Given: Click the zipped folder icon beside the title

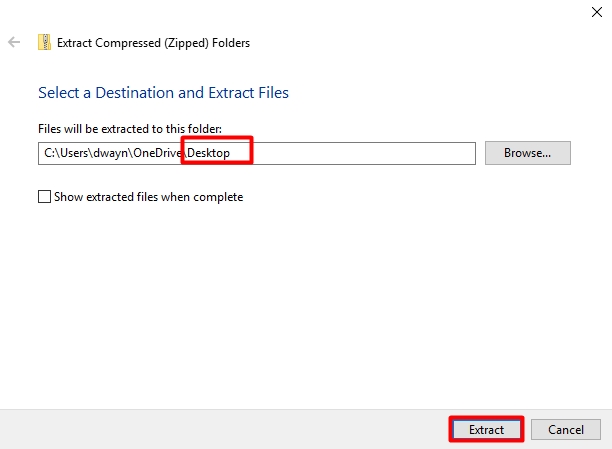Looking at the screenshot, I should pyautogui.click(x=44, y=42).
